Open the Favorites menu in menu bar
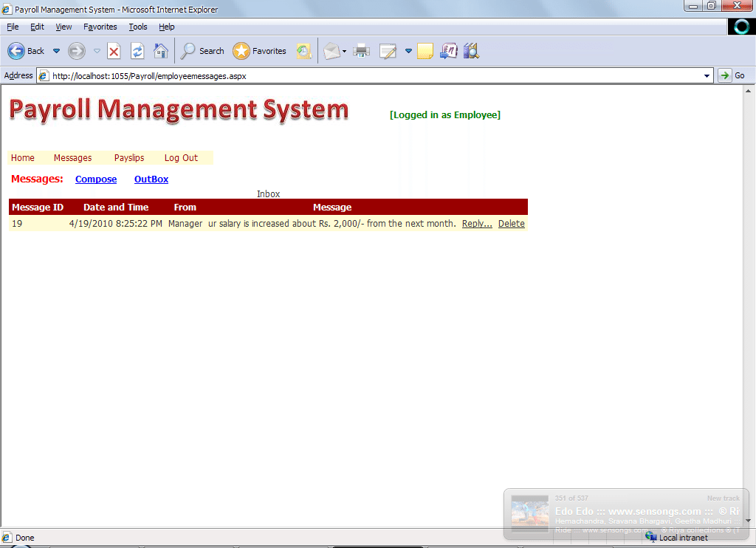 coord(100,27)
